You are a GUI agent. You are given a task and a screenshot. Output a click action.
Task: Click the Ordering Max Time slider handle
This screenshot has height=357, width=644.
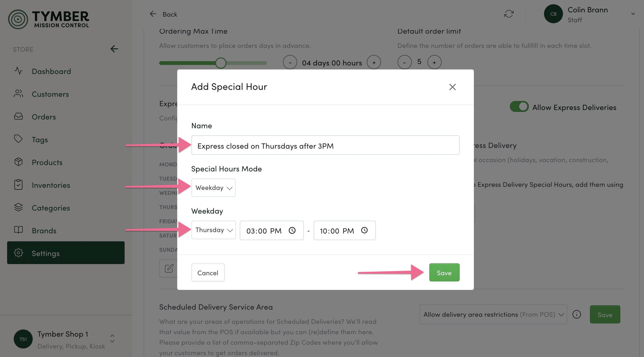click(x=221, y=63)
